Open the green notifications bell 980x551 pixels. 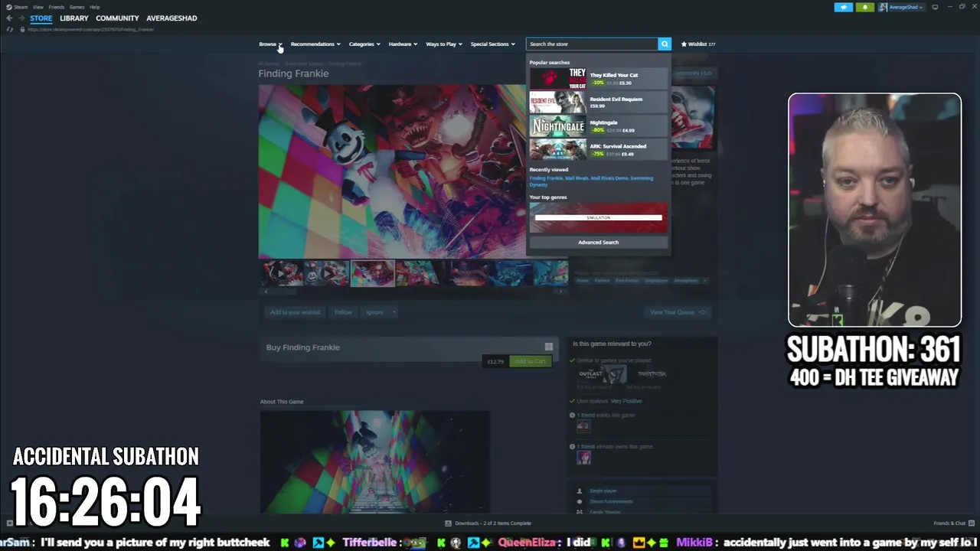coord(865,7)
